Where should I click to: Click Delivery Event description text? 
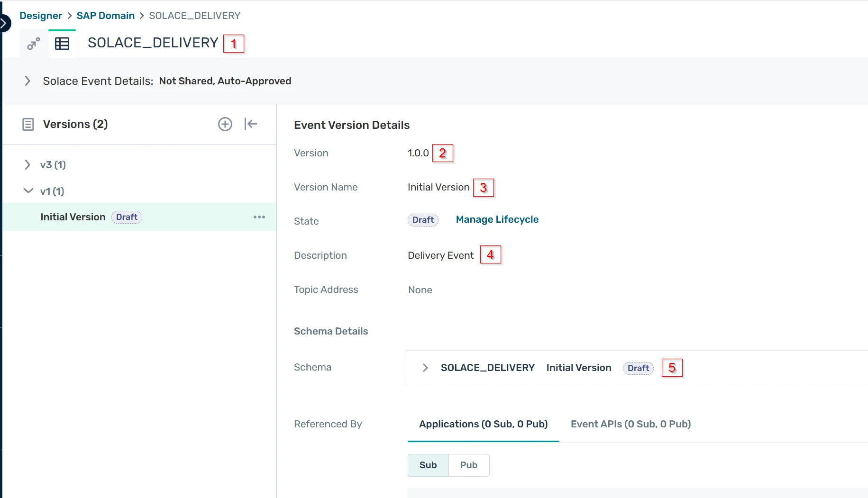[x=440, y=255]
